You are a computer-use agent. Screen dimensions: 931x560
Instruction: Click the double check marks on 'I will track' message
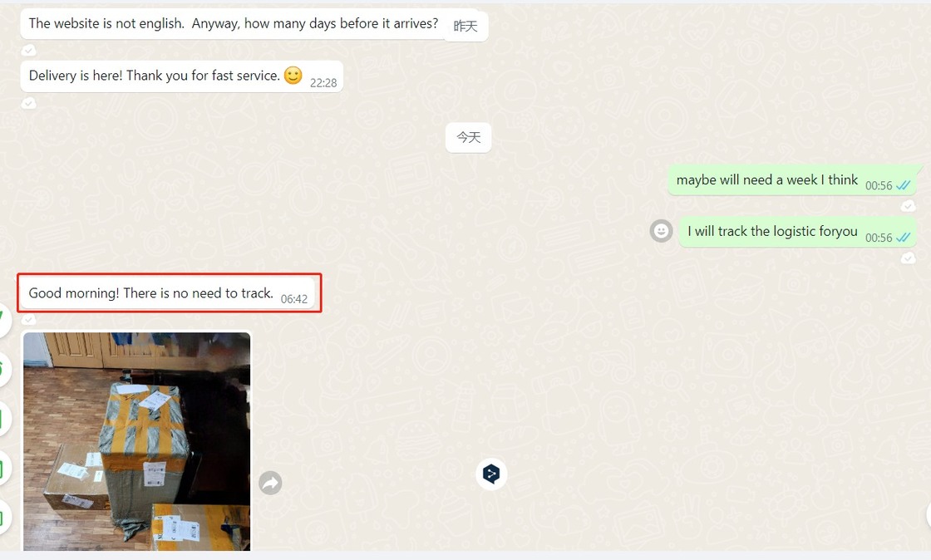pos(903,238)
